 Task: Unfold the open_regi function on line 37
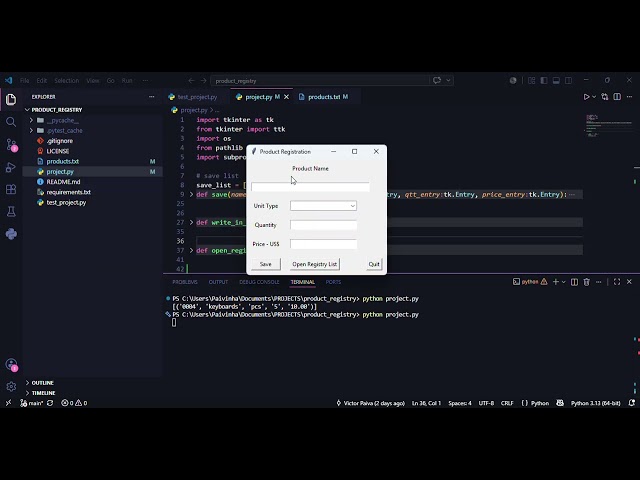point(191,250)
